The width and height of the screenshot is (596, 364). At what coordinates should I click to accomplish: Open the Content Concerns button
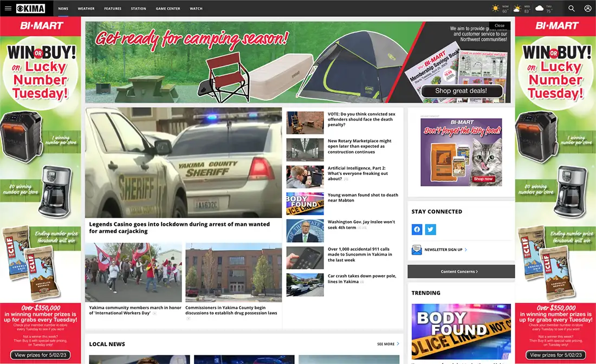pyautogui.click(x=461, y=271)
